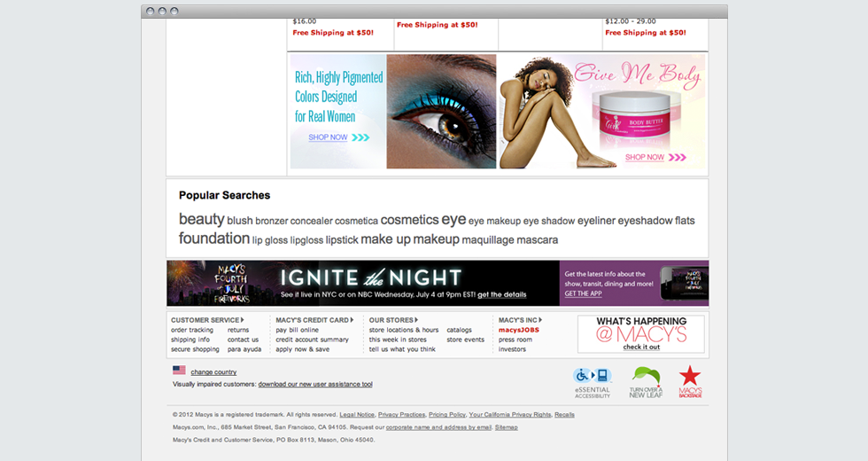
Task: View credit account summary
Action: (x=312, y=340)
